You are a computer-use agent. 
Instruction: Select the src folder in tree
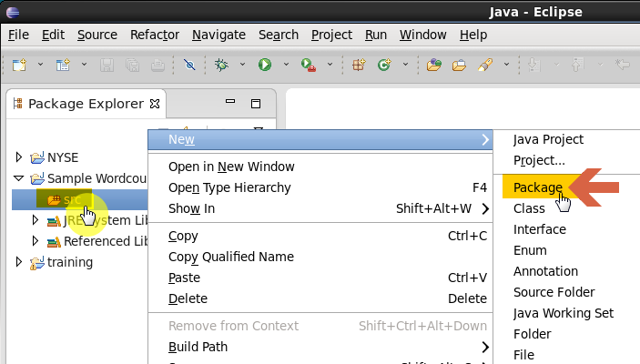coord(64,199)
